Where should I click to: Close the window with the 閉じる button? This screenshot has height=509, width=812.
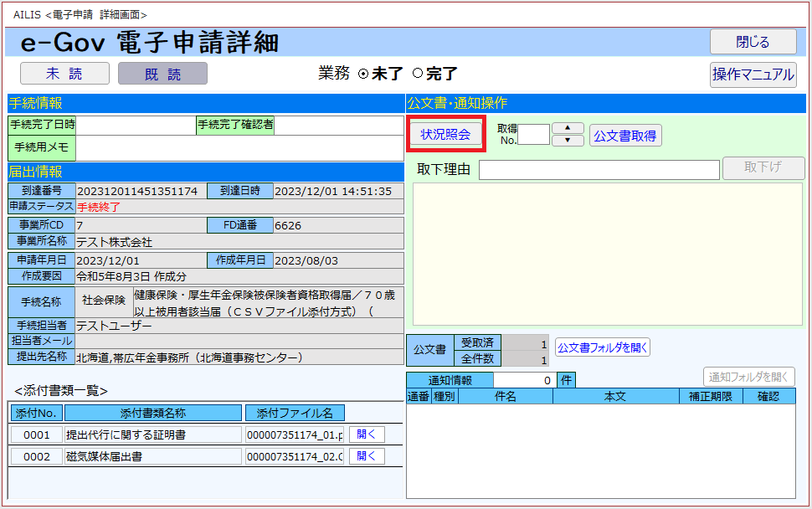click(753, 42)
